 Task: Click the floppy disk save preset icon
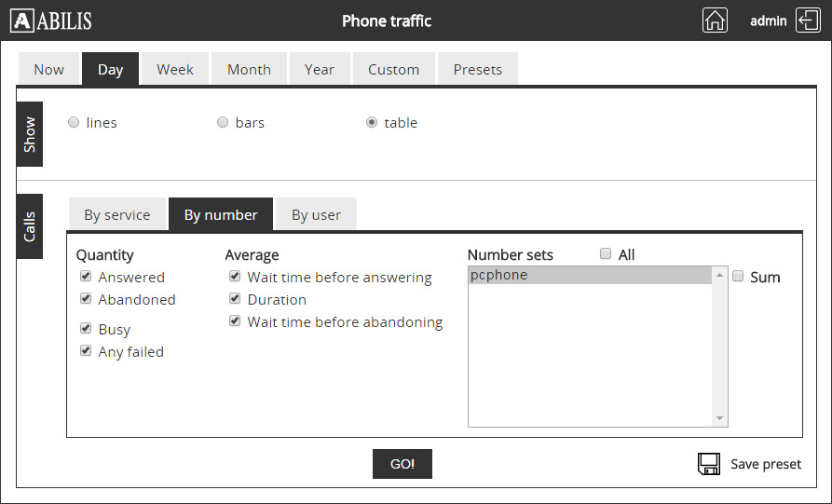(709, 464)
